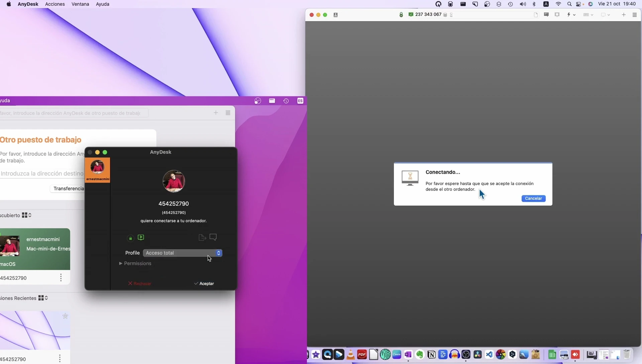
Task: Click the Siri icon in menu bar
Action: click(x=591, y=4)
